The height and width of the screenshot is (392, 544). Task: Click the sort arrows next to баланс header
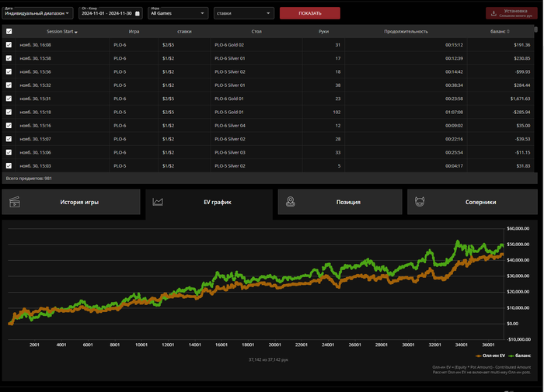click(508, 32)
